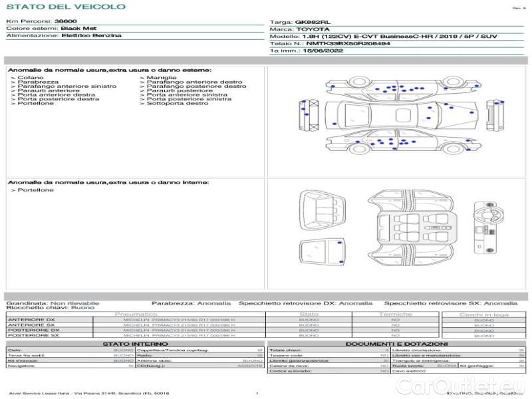Image resolution: width=532 pixels, height=399 pixels.
Task: Select the interior Portellone damage entry
Action: (x=32, y=190)
